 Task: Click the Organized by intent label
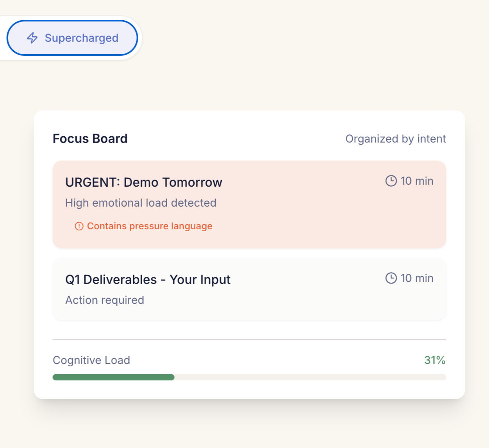pyautogui.click(x=395, y=139)
